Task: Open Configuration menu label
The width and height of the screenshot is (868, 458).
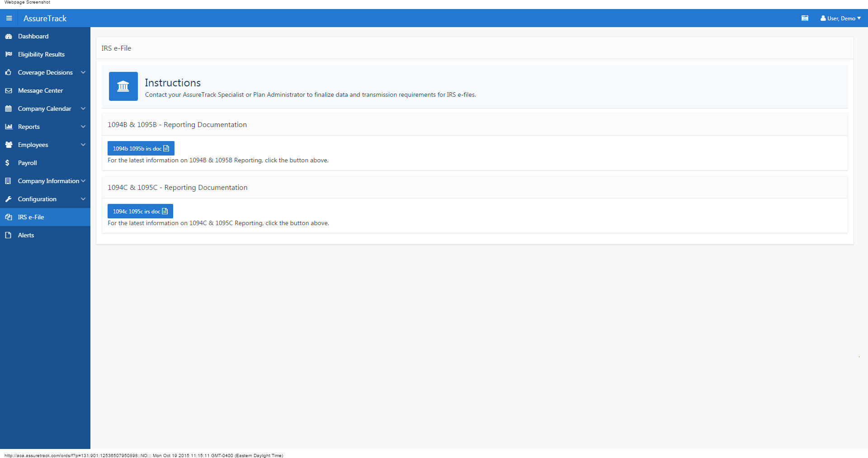Action: coord(37,199)
